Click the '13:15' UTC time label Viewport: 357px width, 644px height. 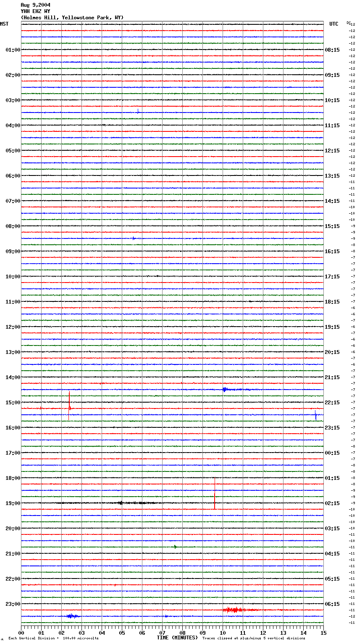click(x=332, y=176)
